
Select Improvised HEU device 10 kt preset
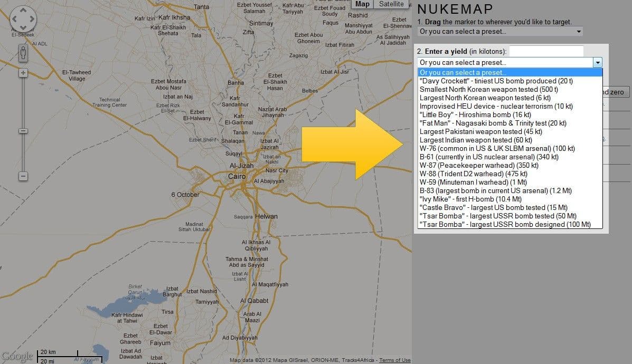tap(510, 107)
